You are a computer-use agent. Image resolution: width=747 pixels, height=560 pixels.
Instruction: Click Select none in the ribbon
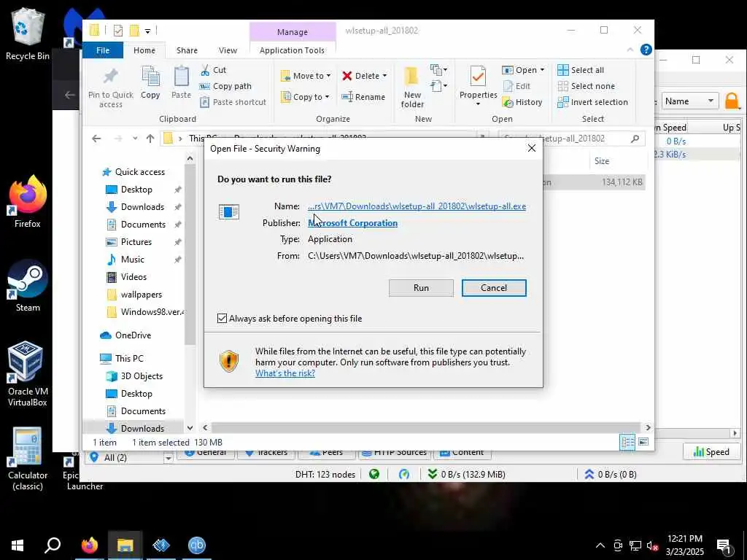(x=586, y=86)
